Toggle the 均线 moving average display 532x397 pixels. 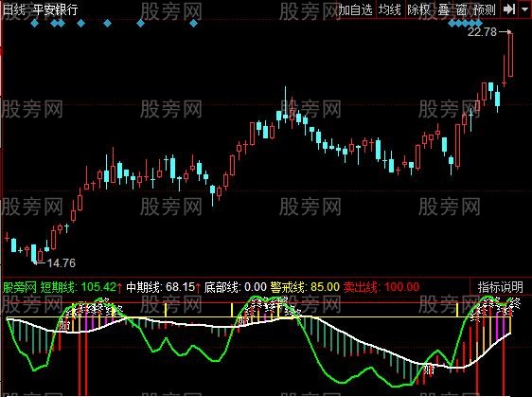390,9
